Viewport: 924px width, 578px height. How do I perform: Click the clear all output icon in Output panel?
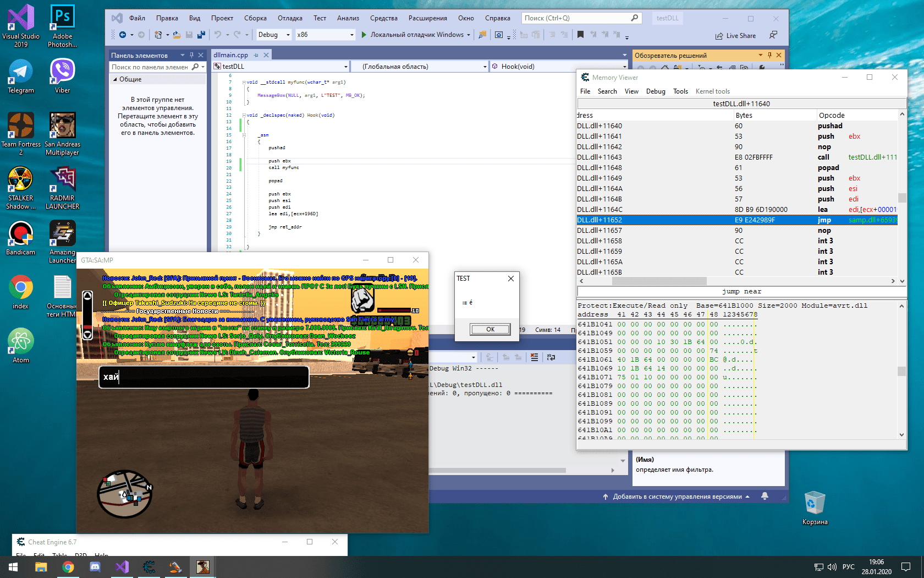point(534,357)
